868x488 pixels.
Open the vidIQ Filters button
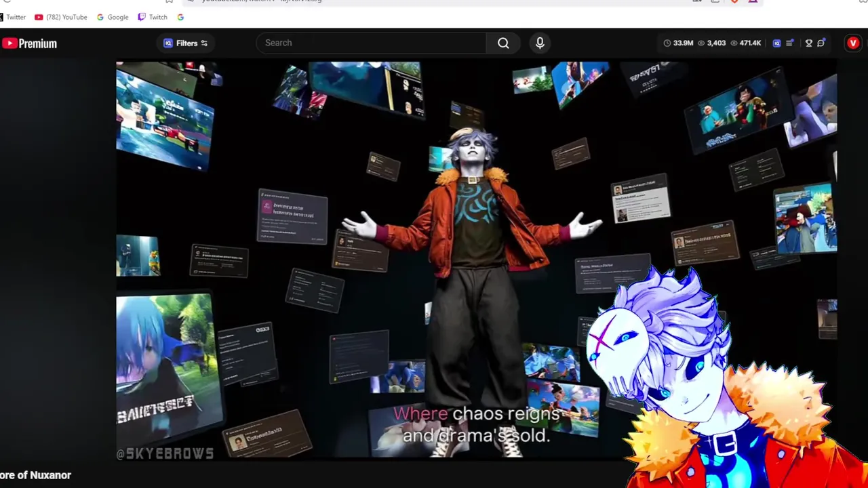coord(186,43)
